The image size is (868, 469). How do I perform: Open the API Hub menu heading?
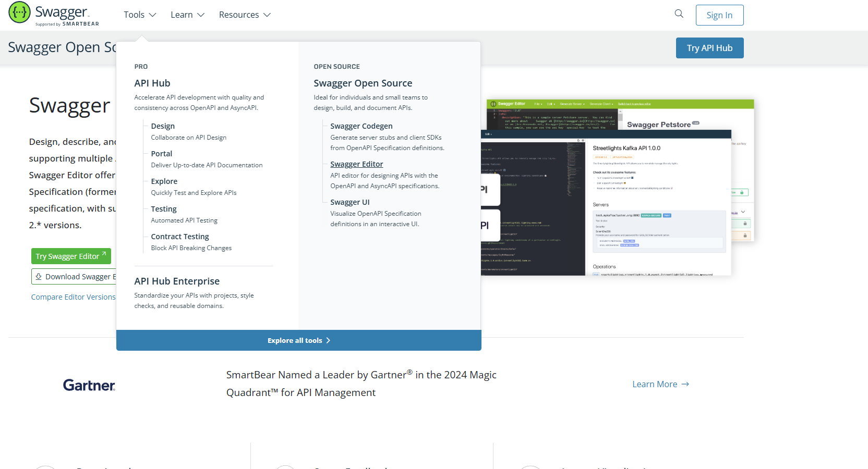[x=152, y=83]
